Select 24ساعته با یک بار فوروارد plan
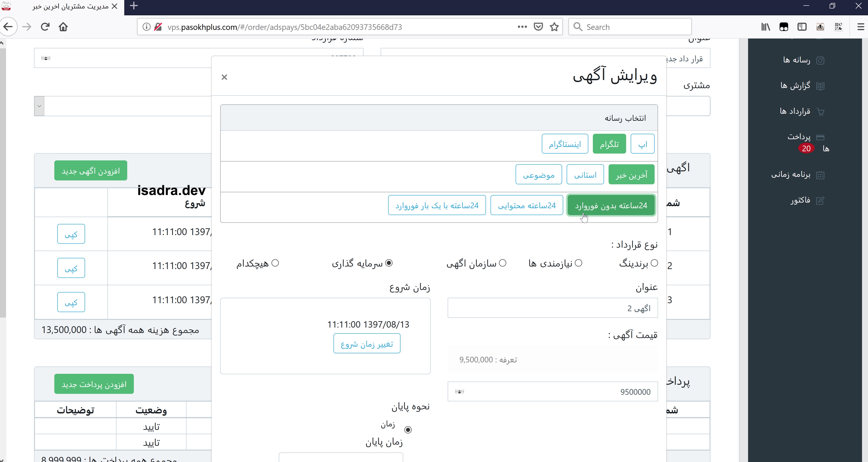868x462 pixels. (x=437, y=205)
